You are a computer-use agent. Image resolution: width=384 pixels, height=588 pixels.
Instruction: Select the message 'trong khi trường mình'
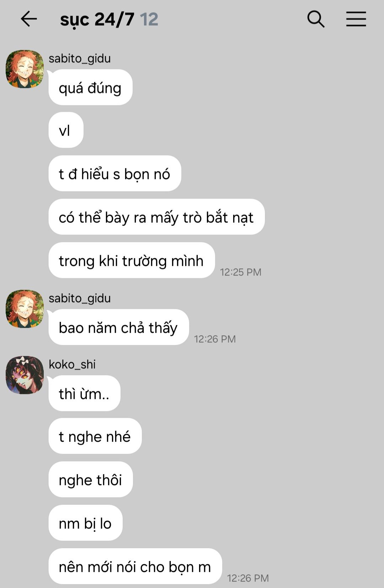[132, 260]
